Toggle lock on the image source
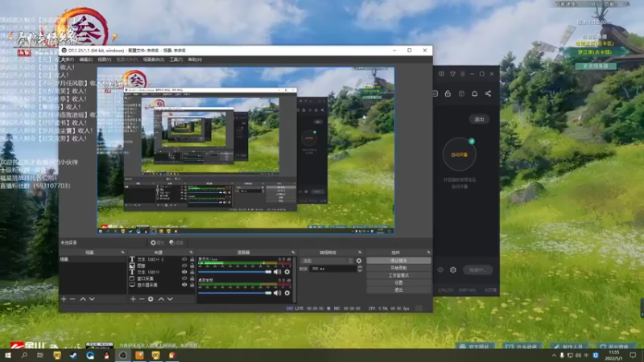This screenshot has height=362, width=644. [x=192, y=265]
